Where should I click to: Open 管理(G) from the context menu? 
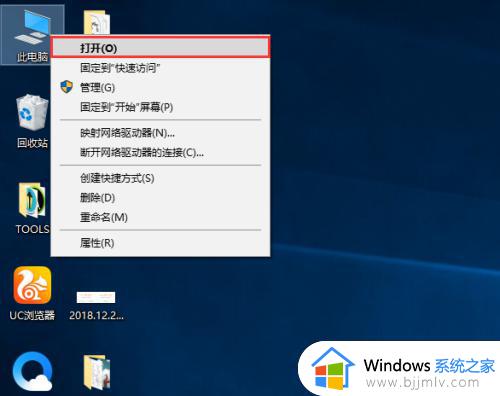pyautogui.click(x=160, y=88)
